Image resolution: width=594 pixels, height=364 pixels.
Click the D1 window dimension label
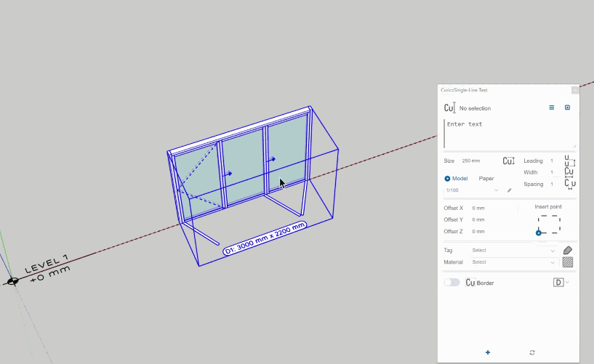[x=265, y=238]
